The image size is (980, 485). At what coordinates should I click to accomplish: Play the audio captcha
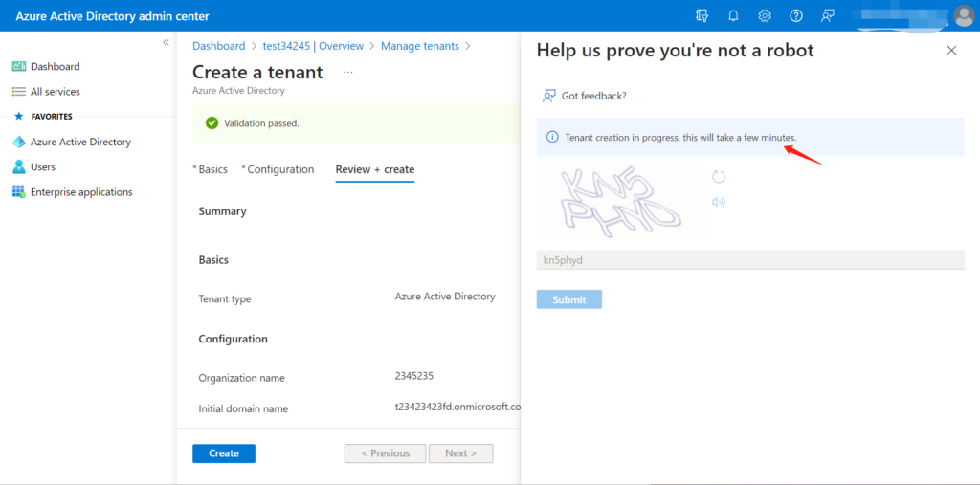[x=719, y=202]
